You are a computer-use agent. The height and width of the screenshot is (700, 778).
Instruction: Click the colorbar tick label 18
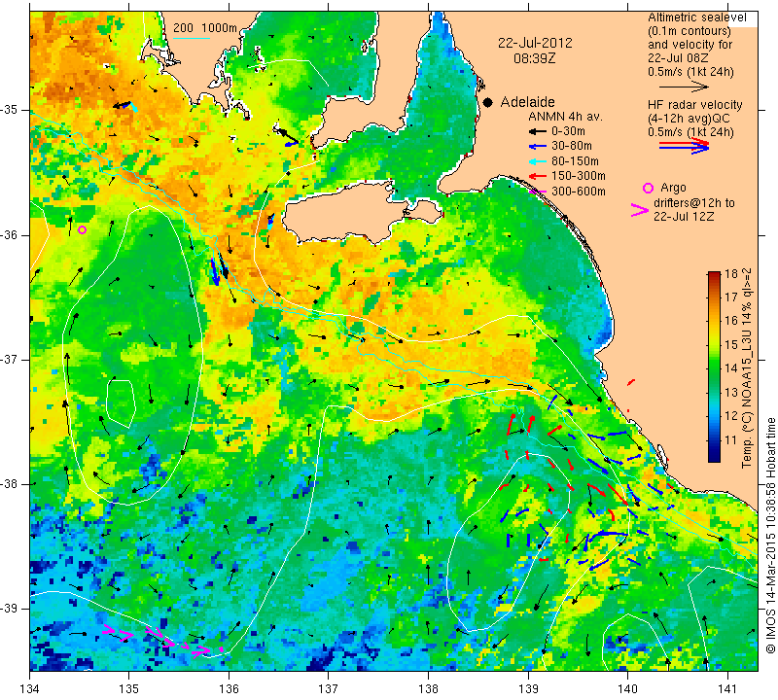point(731,274)
